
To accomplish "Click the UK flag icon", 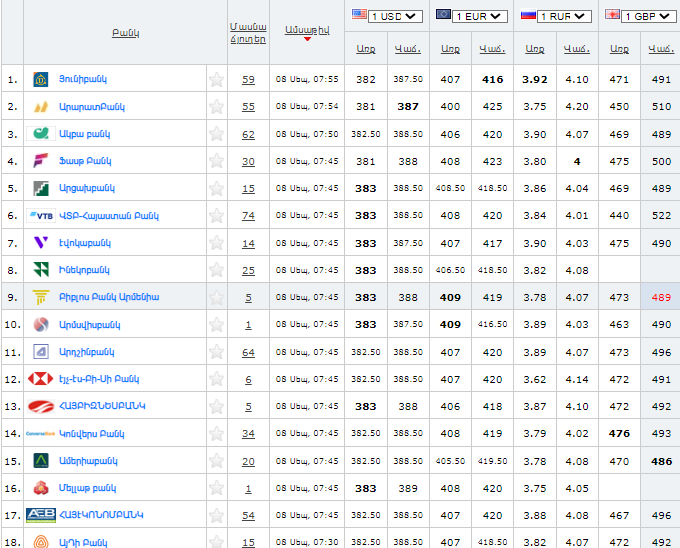I will (612, 14).
